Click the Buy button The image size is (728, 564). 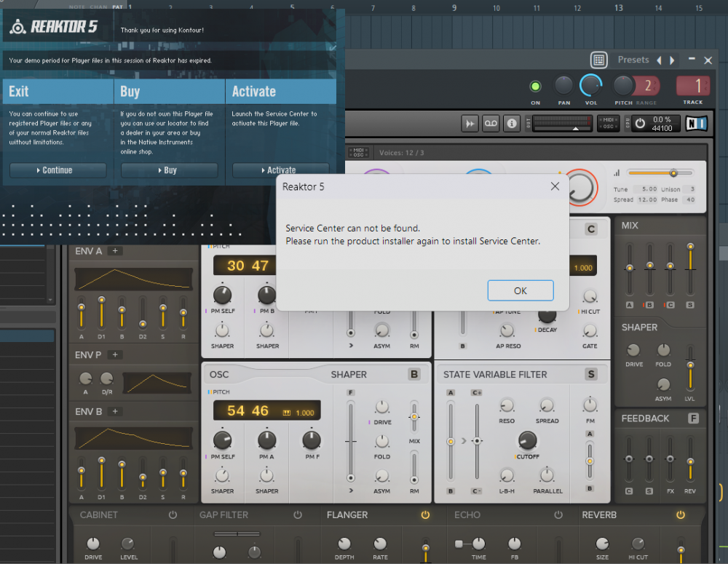tap(169, 170)
